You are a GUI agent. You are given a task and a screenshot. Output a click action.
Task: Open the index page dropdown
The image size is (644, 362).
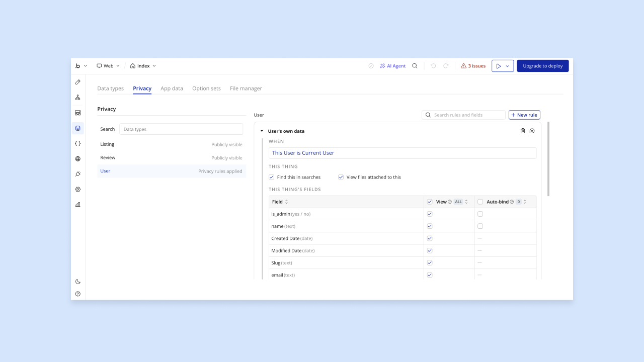(143, 66)
